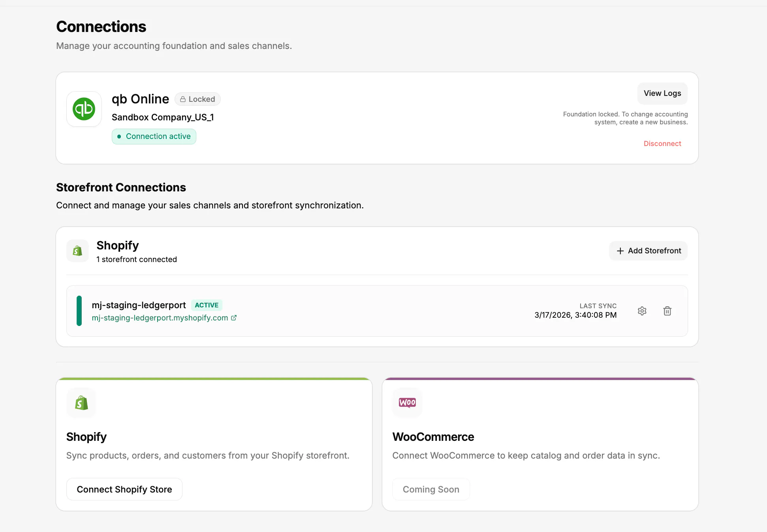The image size is (767, 532).
Task: Click the Woo logo icon
Action: (x=407, y=403)
